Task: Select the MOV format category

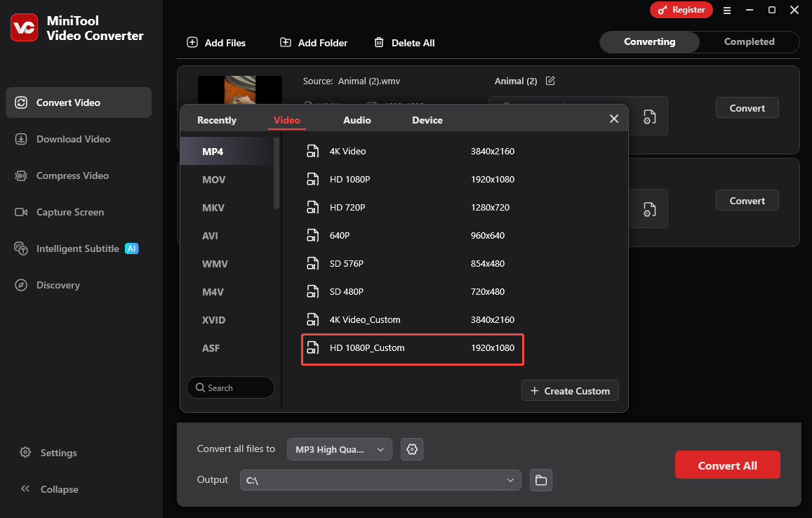Action: pos(215,179)
